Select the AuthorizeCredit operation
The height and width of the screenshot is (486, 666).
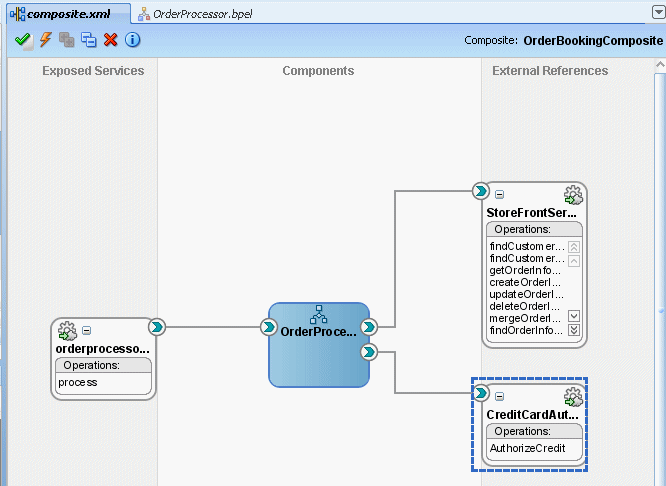pyautogui.click(x=528, y=448)
